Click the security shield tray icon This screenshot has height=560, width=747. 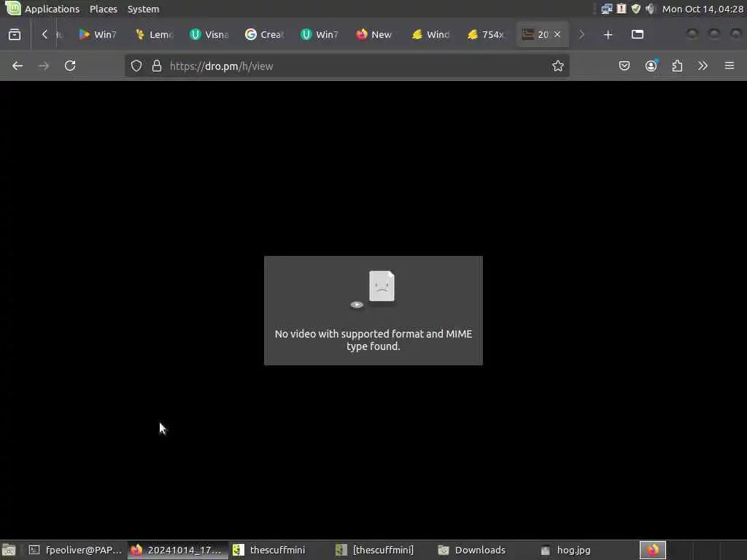pyautogui.click(x=636, y=9)
